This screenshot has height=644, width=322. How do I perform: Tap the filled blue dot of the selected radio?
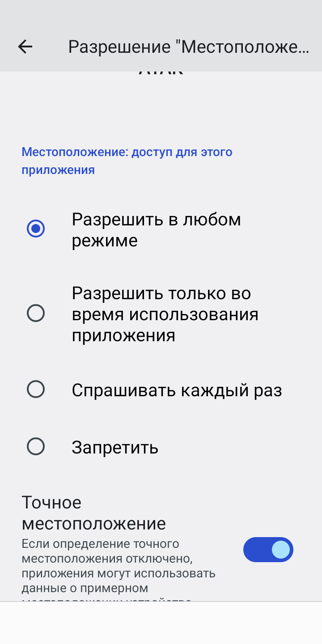(x=36, y=229)
